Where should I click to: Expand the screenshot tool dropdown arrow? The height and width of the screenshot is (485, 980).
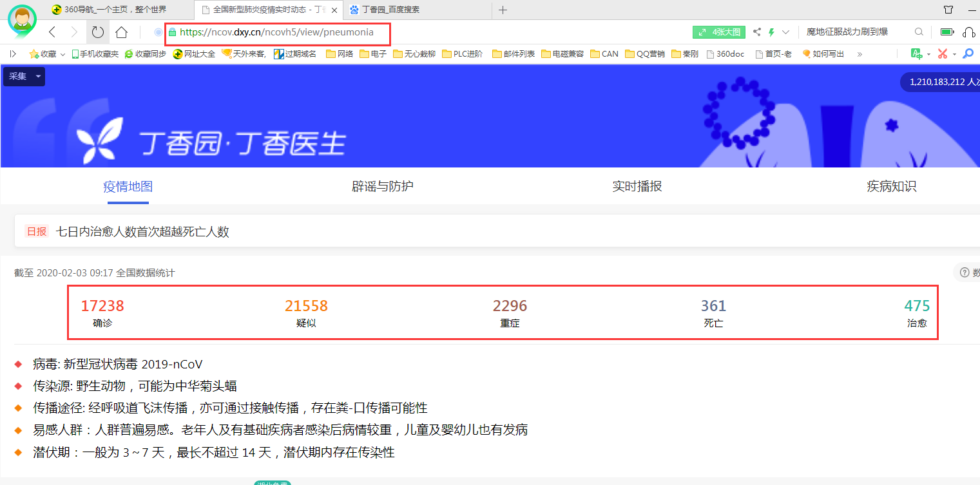(x=954, y=54)
